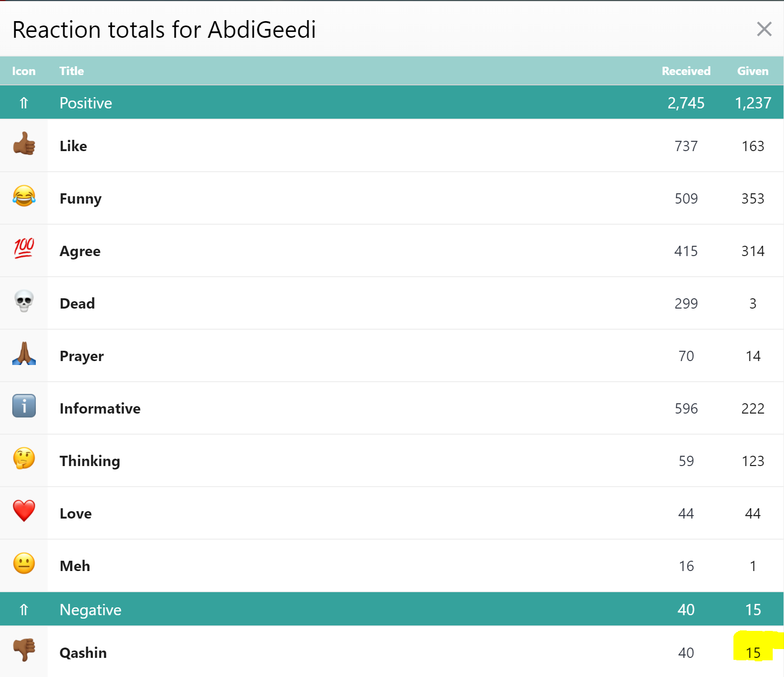Click the Given column header

pyautogui.click(x=753, y=71)
